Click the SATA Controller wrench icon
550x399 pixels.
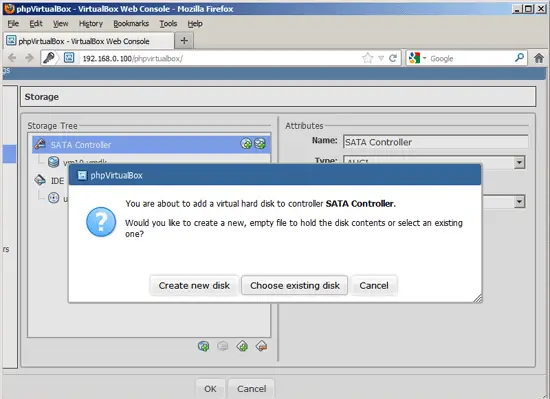point(40,144)
